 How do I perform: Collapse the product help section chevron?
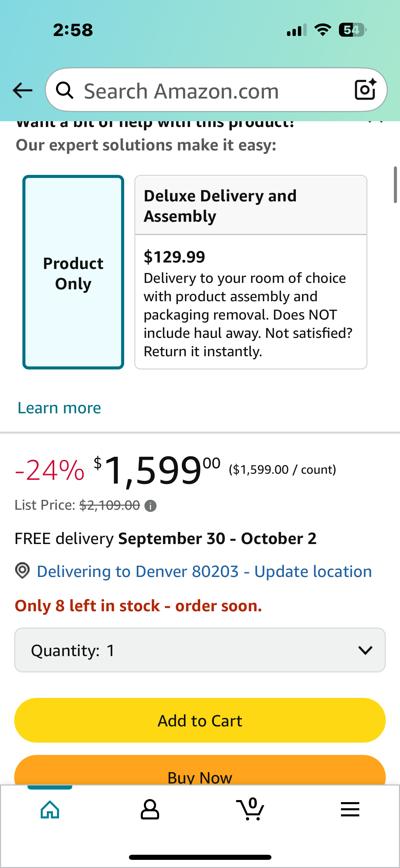(x=376, y=123)
